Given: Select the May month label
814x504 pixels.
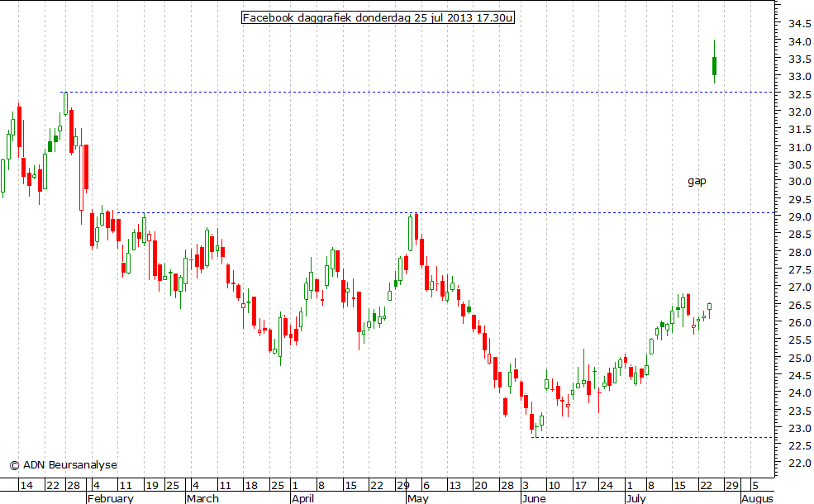Looking at the screenshot, I should [x=418, y=498].
